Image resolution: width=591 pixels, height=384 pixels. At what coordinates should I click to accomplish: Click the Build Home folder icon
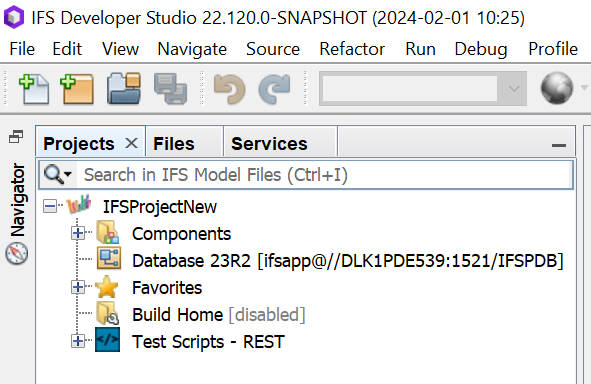tap(107, 314)
